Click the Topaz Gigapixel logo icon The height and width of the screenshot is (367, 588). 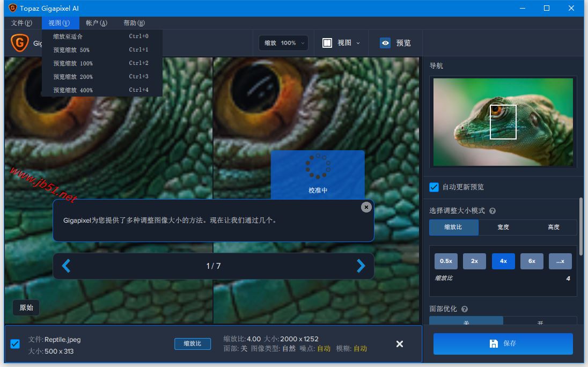19,42
